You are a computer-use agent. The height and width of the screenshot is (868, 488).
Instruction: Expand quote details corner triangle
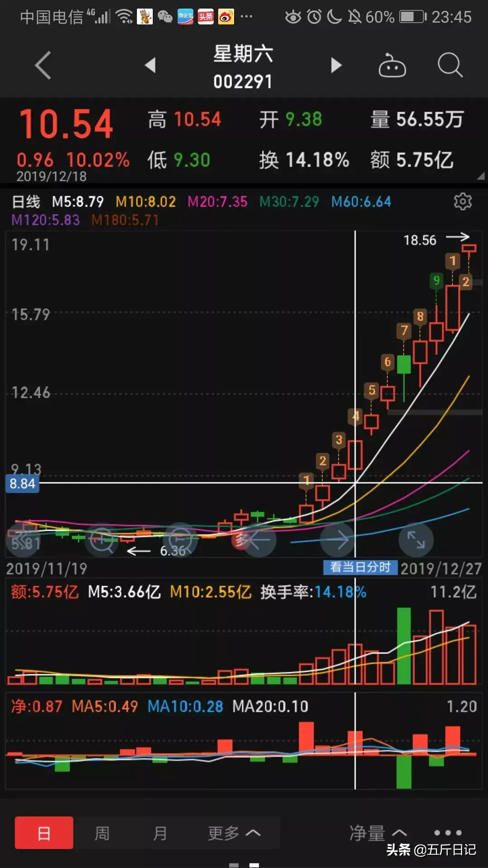(481, 176)
